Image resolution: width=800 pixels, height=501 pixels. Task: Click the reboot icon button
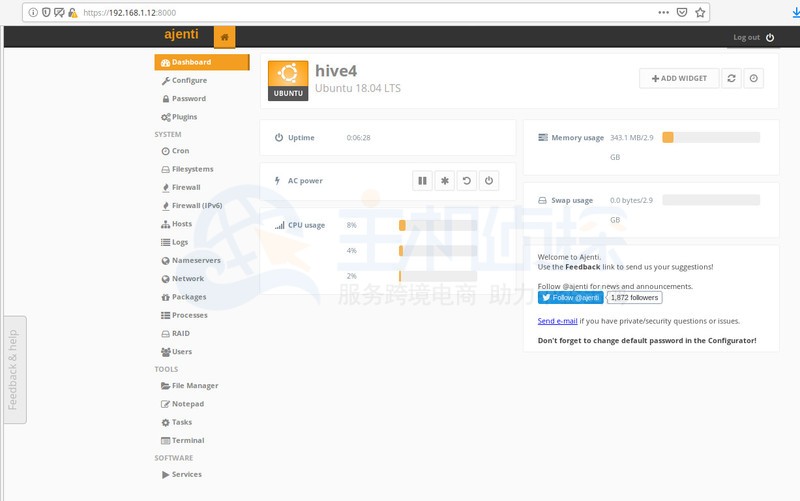click(467, 181)
